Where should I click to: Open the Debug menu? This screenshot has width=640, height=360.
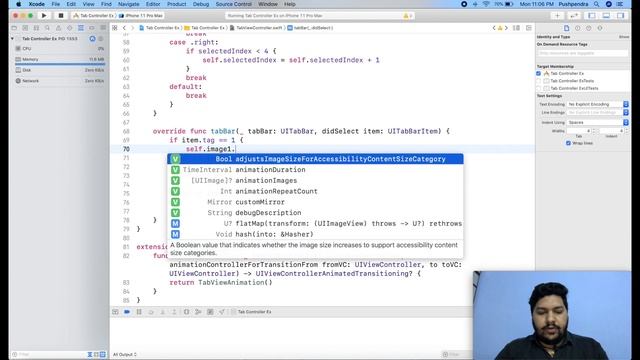[201, 4]
